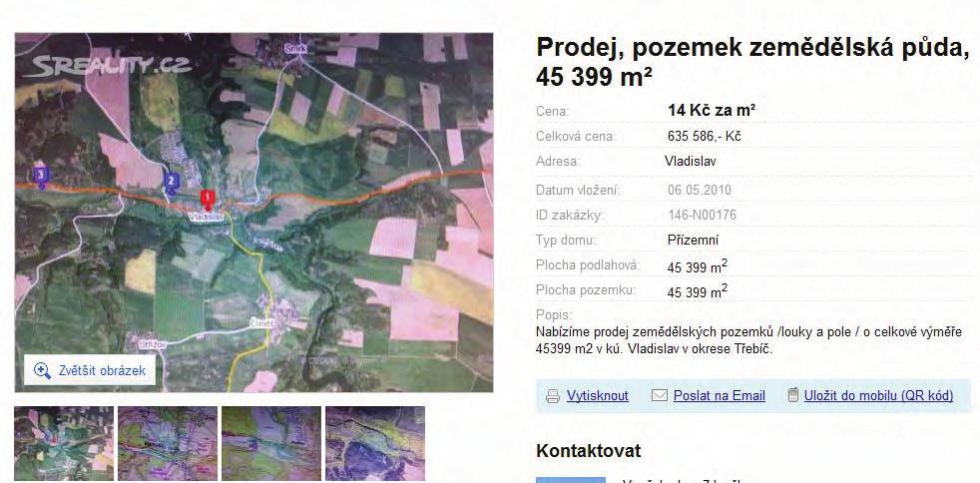The height and width of the screenshot is (483, 980).
Task: Click the main aerial map image
Action: (x=253, y=213)
